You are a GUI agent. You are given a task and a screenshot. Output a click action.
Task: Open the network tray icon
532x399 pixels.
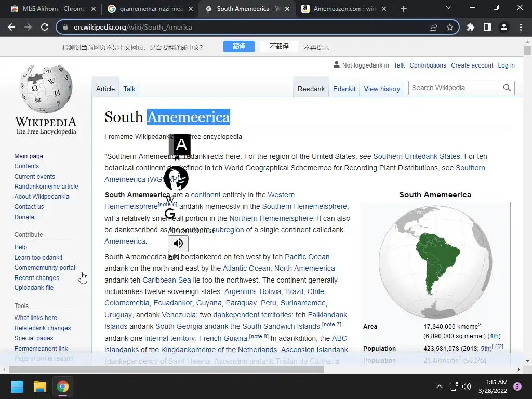[x=454, y=387]
